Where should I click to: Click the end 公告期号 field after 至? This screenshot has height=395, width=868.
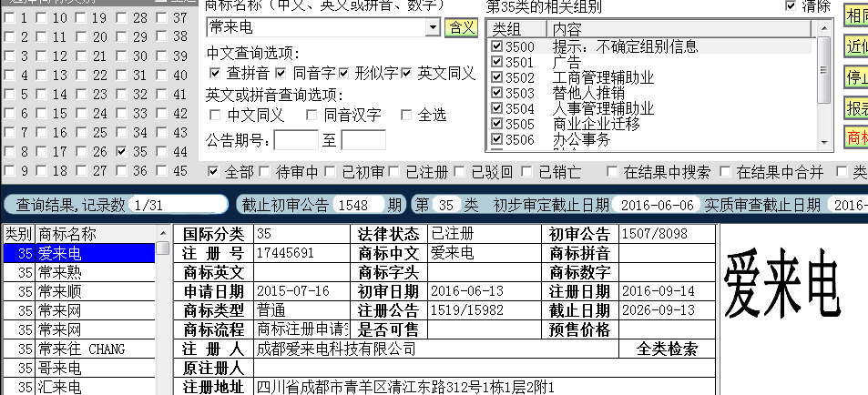tap(363, 140)
